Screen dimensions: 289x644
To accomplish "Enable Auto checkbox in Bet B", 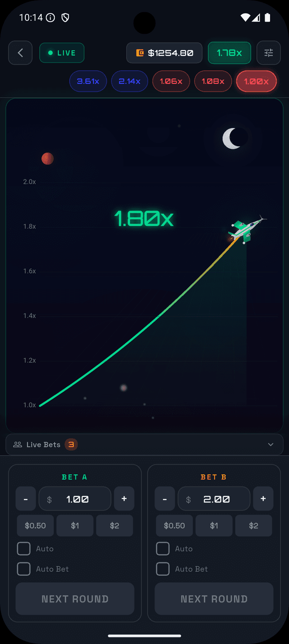I will (x=163, y=549).
